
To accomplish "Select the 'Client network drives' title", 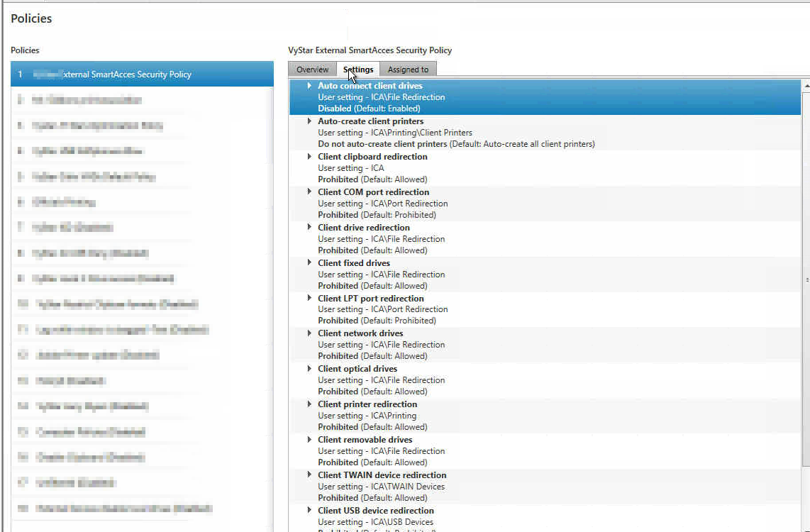I will [360, 333].
